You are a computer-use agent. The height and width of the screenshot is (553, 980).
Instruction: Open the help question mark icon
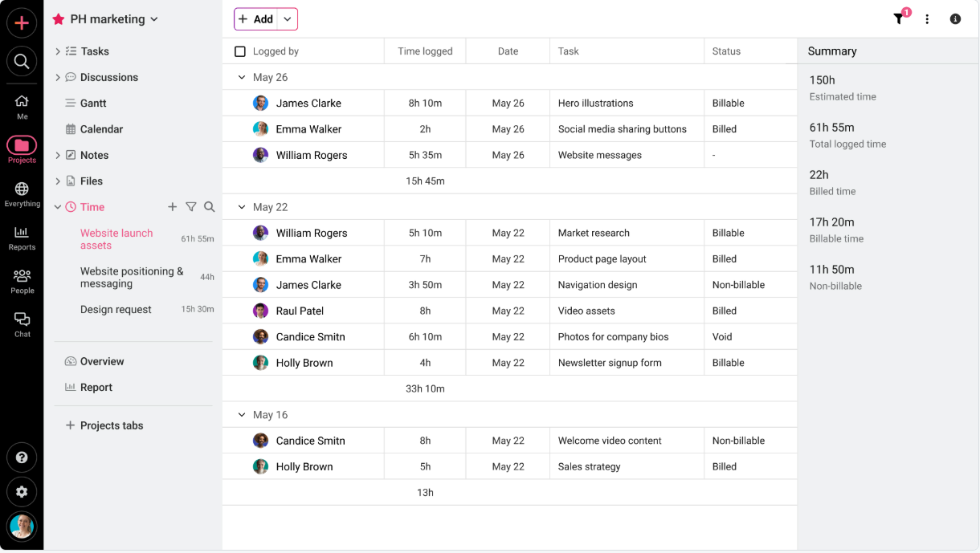22,457
